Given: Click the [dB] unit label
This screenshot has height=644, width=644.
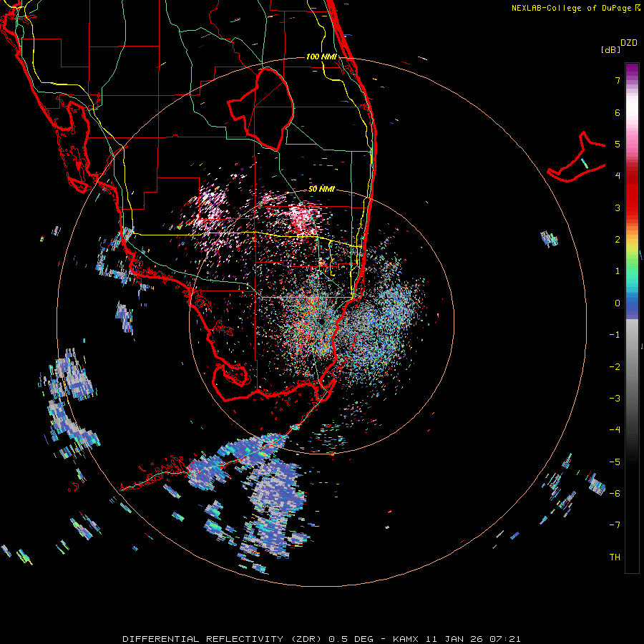Looking at the screenshot, I should pyautogui.click(x=610, y=49).
